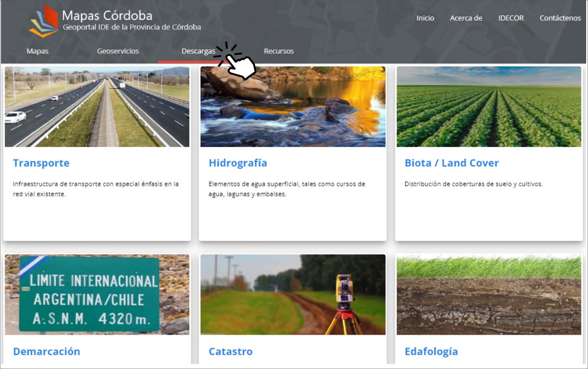The width and height of the screenshot is (588, 369).
Task: Open the Contáctenos page
Action: click(560, 18)
